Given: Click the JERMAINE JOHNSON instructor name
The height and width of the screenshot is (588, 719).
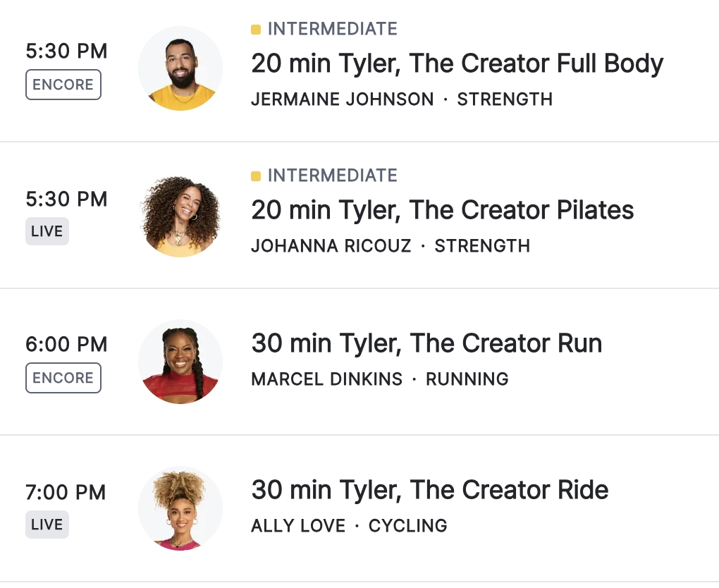Looking at the screenshot, I should coord(342,99).
